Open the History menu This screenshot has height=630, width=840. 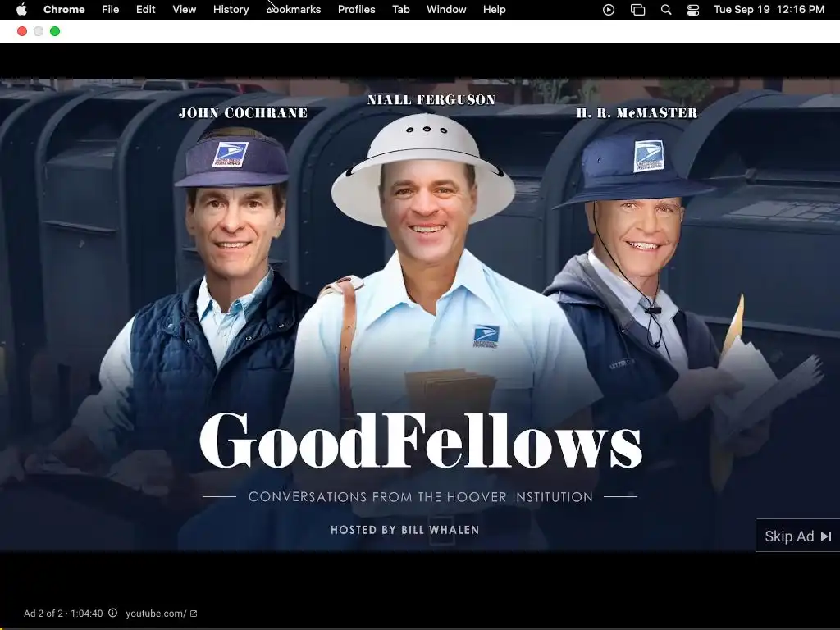click(231, 10)
